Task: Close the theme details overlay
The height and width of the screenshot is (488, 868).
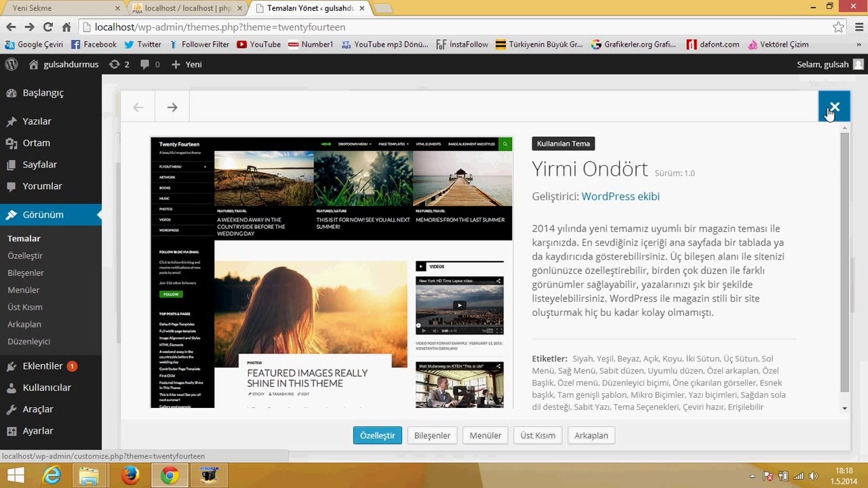Action: (x=834, y=106)
